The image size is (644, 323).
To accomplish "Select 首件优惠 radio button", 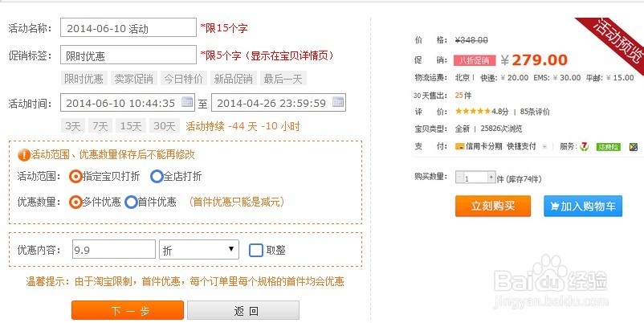I will 131,202.
